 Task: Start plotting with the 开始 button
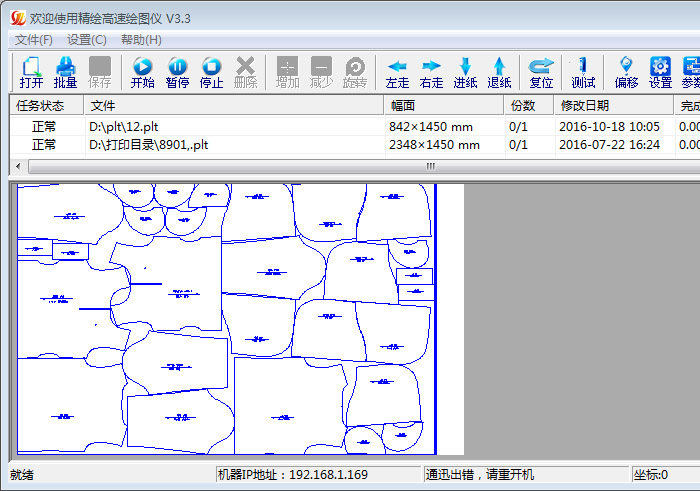coord(142,72)
